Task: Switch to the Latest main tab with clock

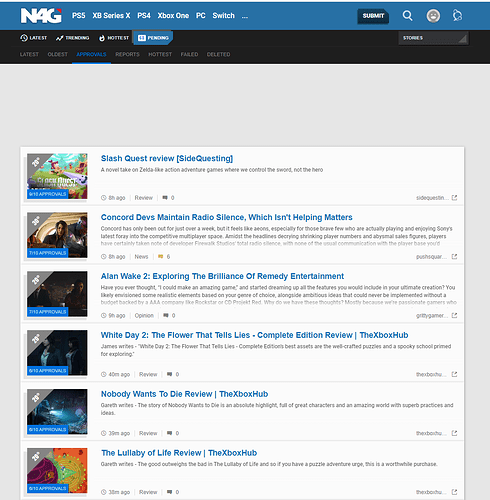Action: pos(33,38)
